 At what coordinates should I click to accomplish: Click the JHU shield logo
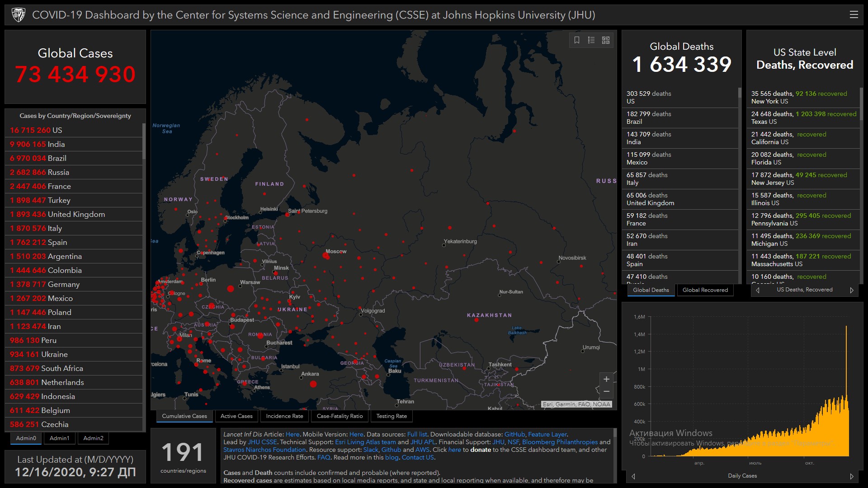coord(19,15)
